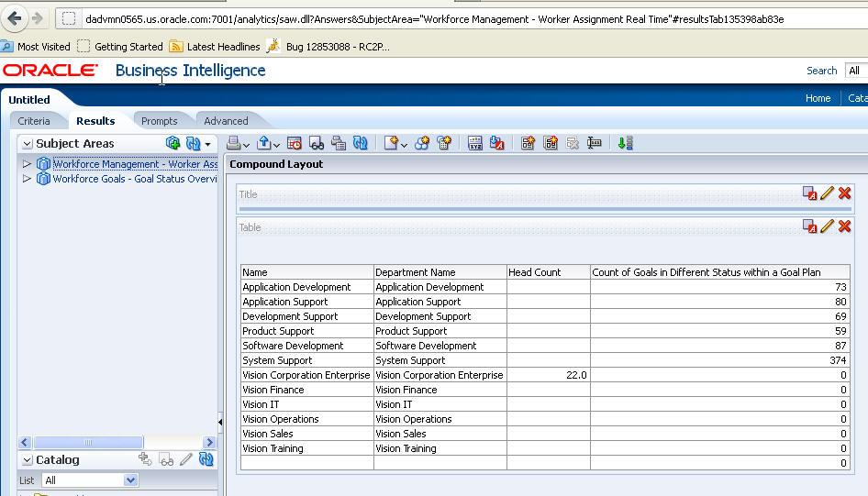Click the refresh results toolbar icon
This screenshot has height=496, width=868.
[360, 143]
